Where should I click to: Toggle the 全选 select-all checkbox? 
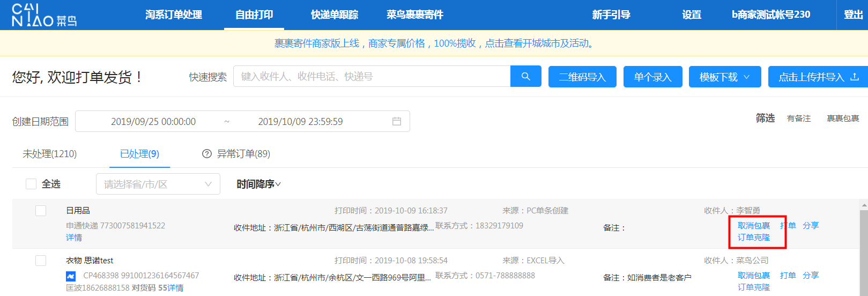(31, 184)
